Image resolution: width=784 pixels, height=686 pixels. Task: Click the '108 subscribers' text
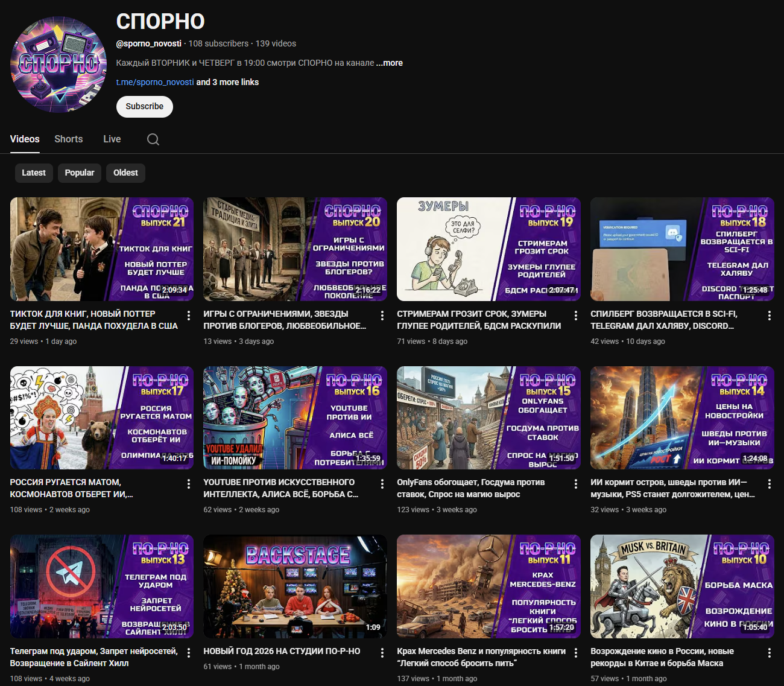click(x=218, y=43)
